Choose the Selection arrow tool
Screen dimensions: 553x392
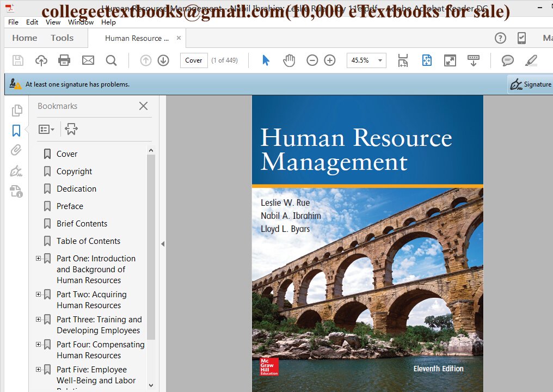266,60
